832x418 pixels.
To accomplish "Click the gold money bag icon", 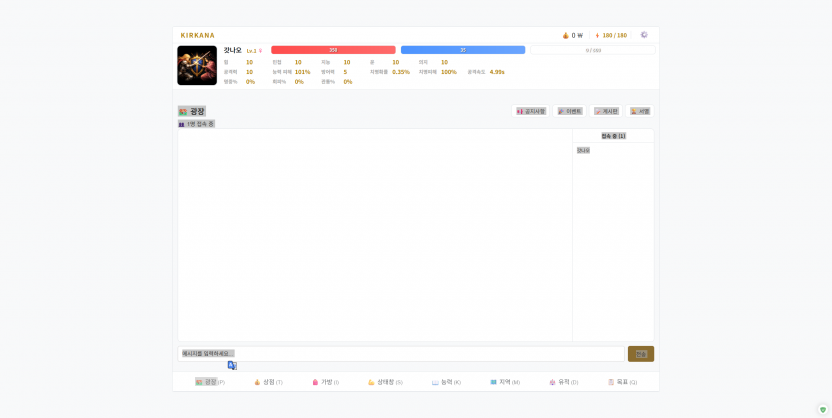I will click(566, 36).
